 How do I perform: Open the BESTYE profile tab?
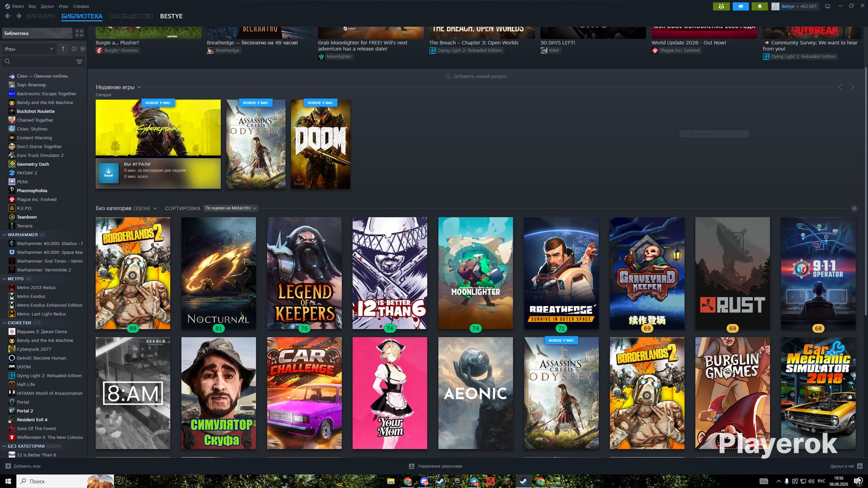[x=171, y=16]
